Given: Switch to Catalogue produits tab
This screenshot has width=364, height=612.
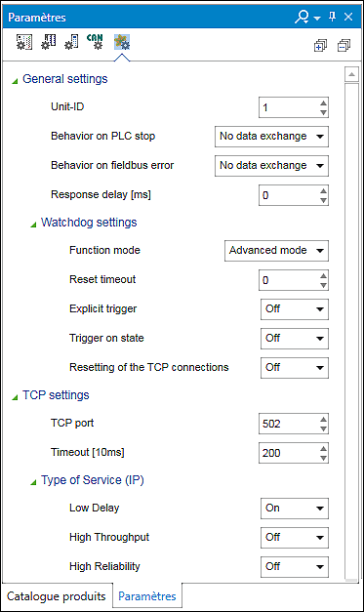Looking at the screenshot, I should point(57,596).
